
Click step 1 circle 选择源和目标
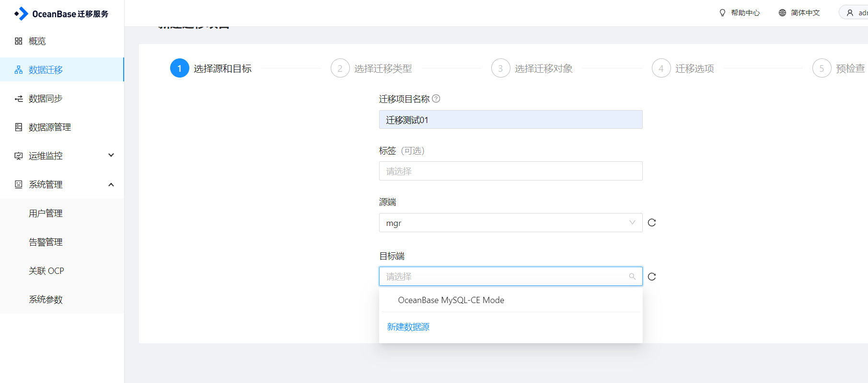(180, 68)
